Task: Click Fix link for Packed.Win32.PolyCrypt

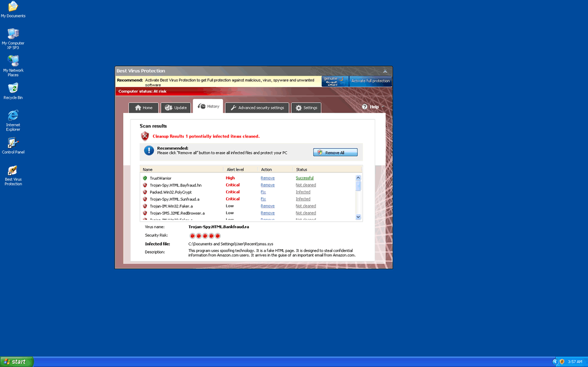Action: tap(263, 192)
